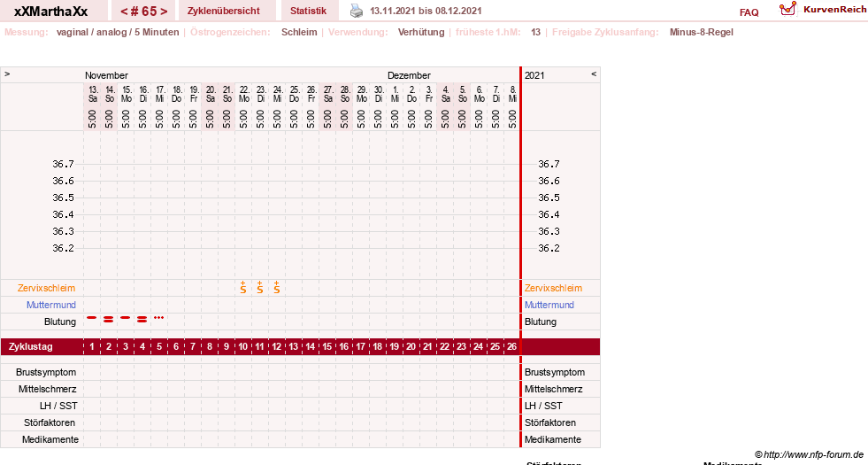The image size is (868, 465).
Task: Click the left Blutung row label
Action: 60,322
